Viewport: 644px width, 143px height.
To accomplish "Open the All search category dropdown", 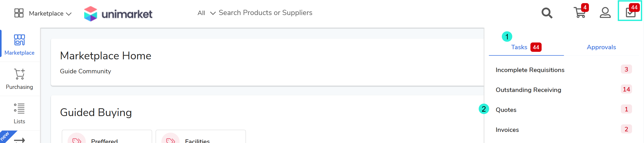I will (x=206, y=13).
